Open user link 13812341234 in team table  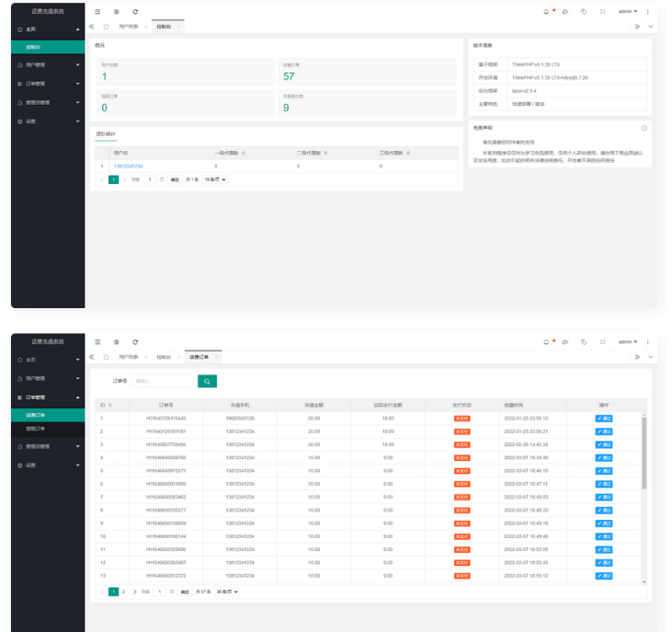coord(128,166)
